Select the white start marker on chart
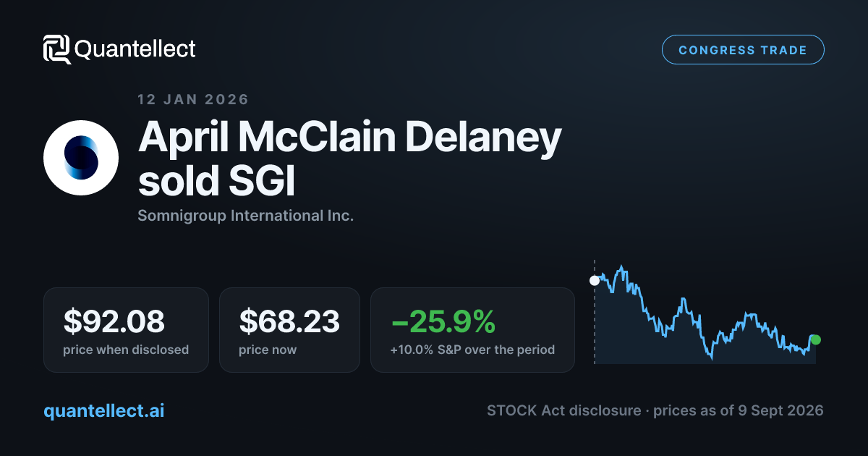 (x=595, y=281)
